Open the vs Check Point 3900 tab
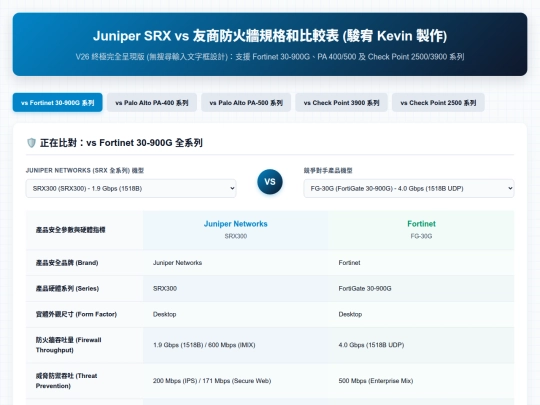The image size is (540, 405). coord(341,103)
